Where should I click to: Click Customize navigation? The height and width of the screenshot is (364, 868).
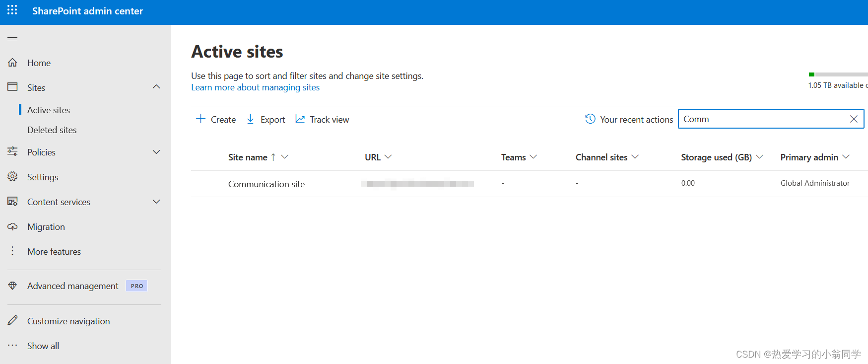[x=68, y=321]
